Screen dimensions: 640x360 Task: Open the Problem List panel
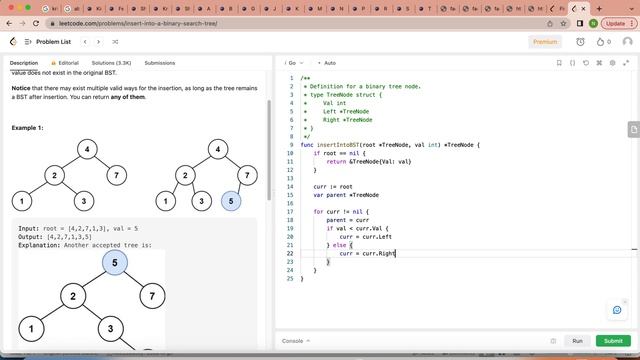(x=48, y=42)
